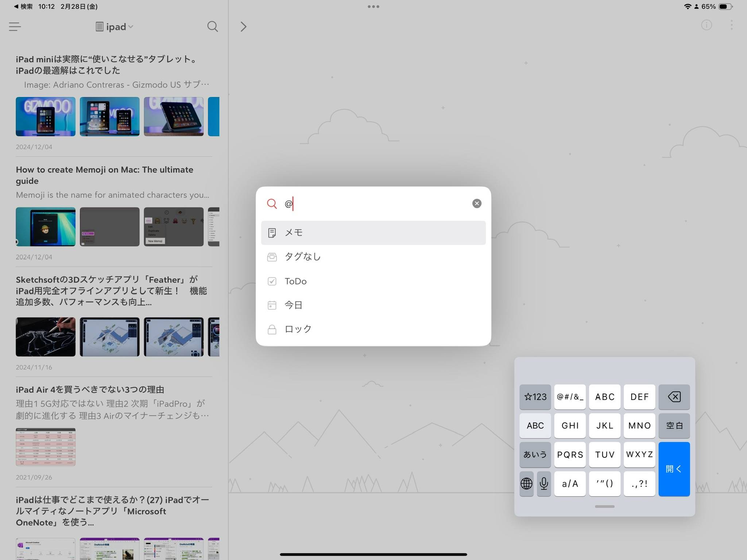Screen dimensions: 747x560
Task: Tap the home indicator bar
Action: point(373,555)
